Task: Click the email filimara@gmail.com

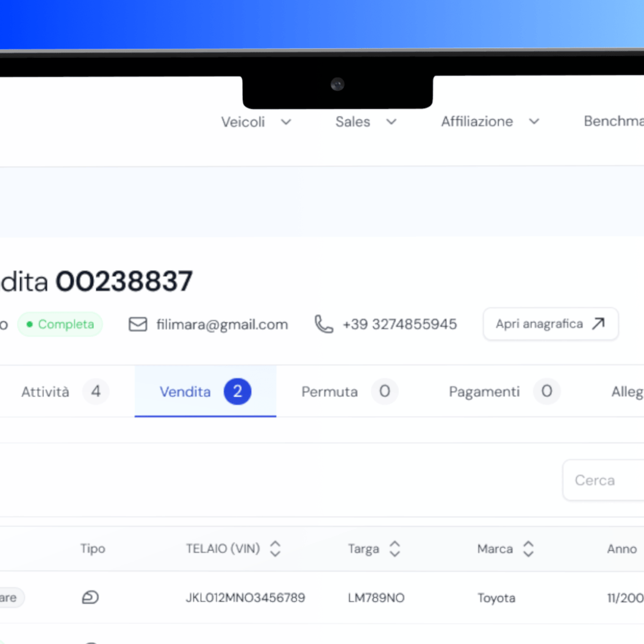Action: click(222, 324)
